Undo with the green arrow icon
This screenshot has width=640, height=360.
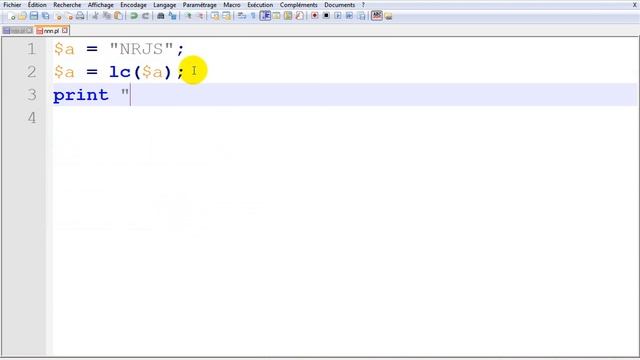tap(133, 16)
